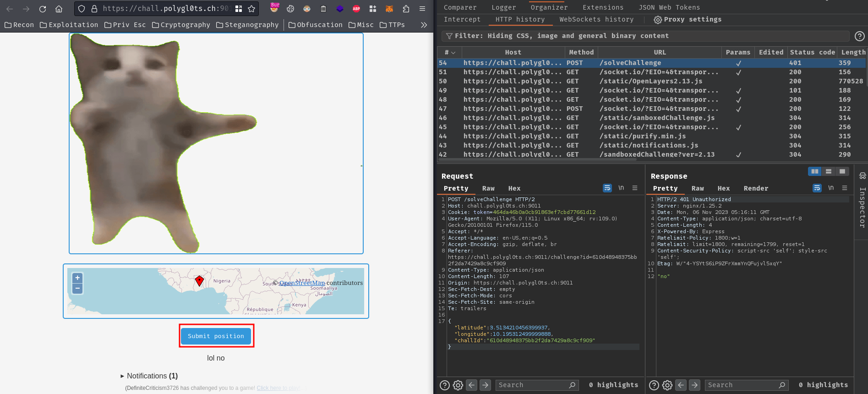Open Response search settings gear
868x394 pixels.
[667, 385]
